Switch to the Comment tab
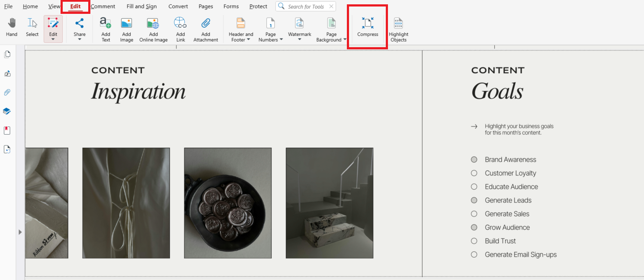This screenshot has height=280, width=644. point(103,6)
